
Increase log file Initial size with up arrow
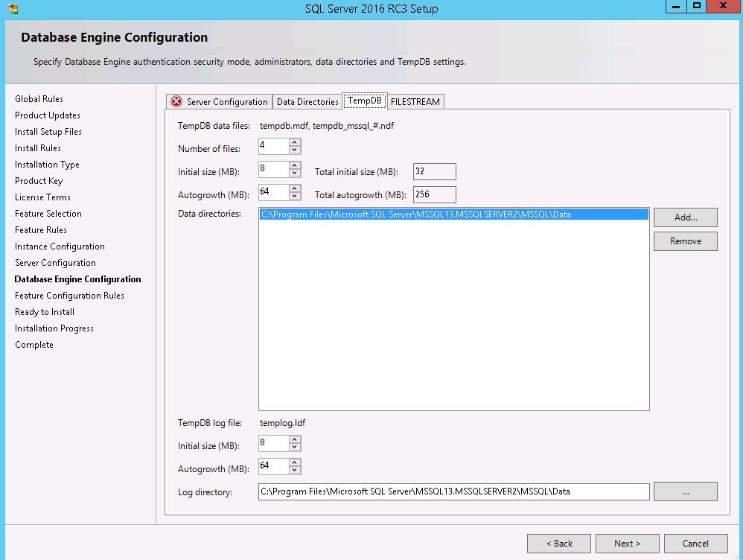295,439
